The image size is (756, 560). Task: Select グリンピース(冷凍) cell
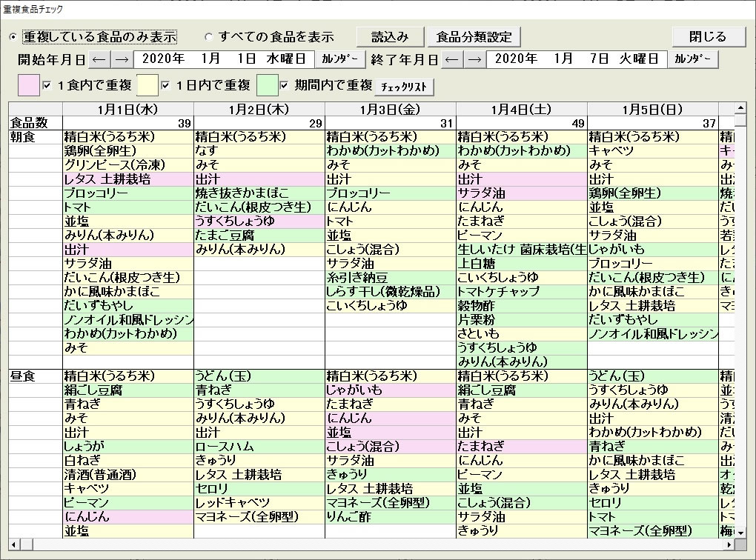128,165
